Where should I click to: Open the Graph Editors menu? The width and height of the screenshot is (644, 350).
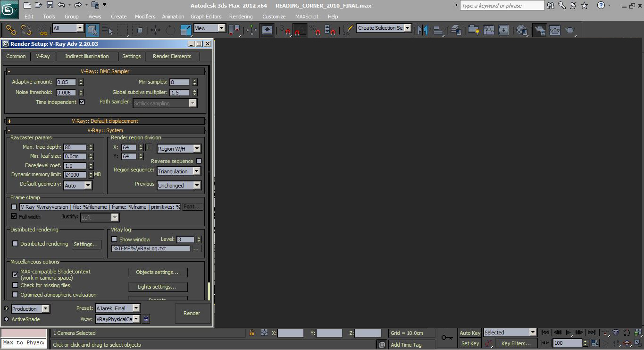pyautogui.click(x=206, y=17)
